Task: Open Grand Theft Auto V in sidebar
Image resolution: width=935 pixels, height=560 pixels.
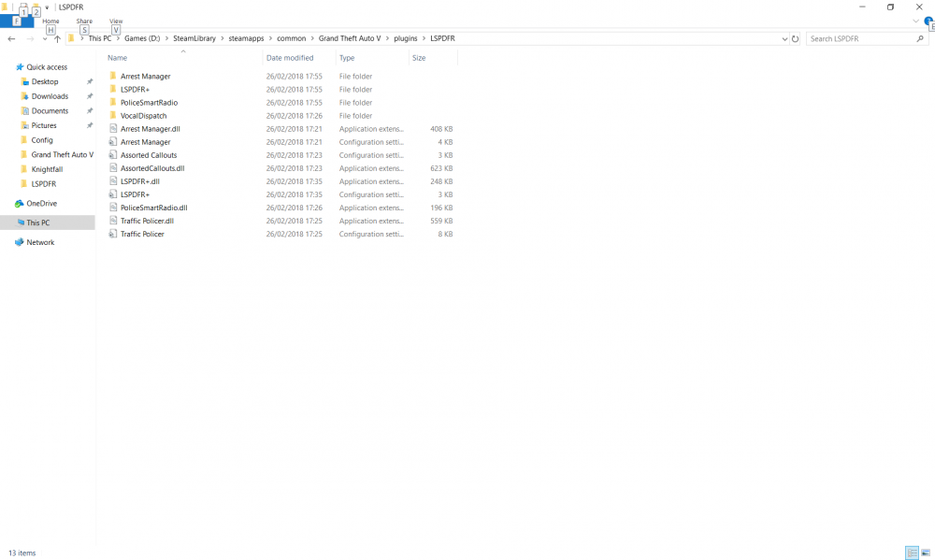Action: click(x=62, y=154)
